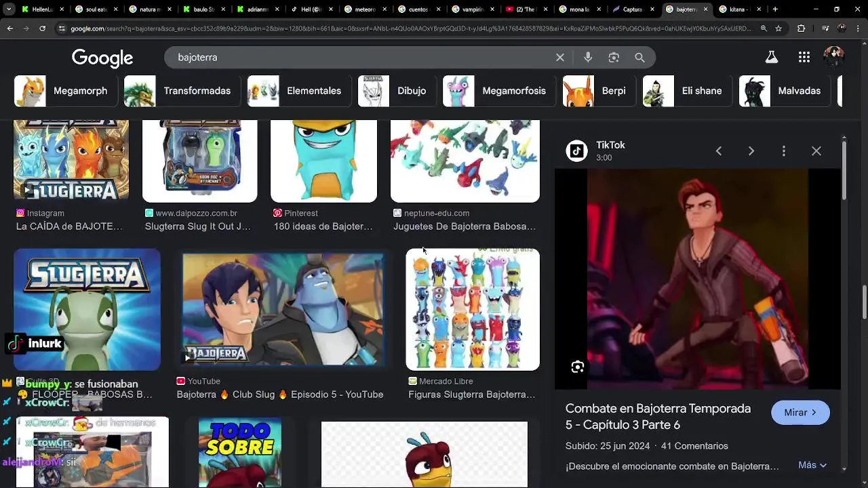Image resolution: width=868 pixels, height=488 pixels.
Task: Bookmark this page with star icon
Action: [x=778, y=28]
